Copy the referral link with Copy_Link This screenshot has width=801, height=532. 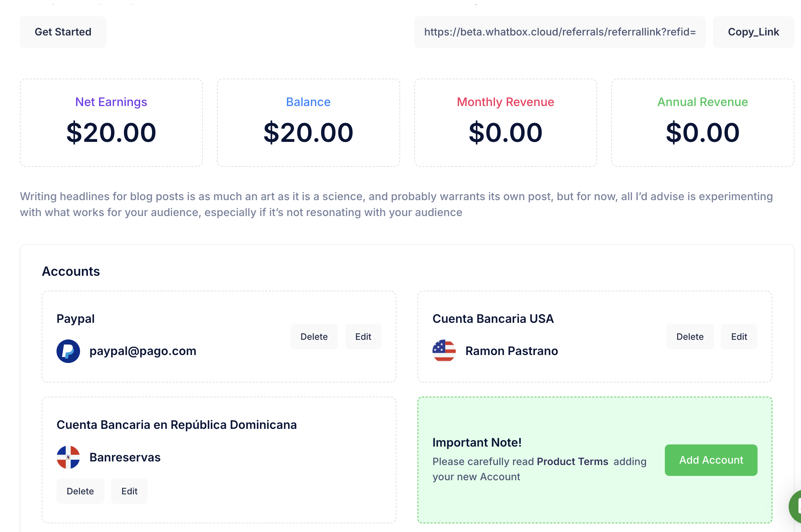click(753, 32)
